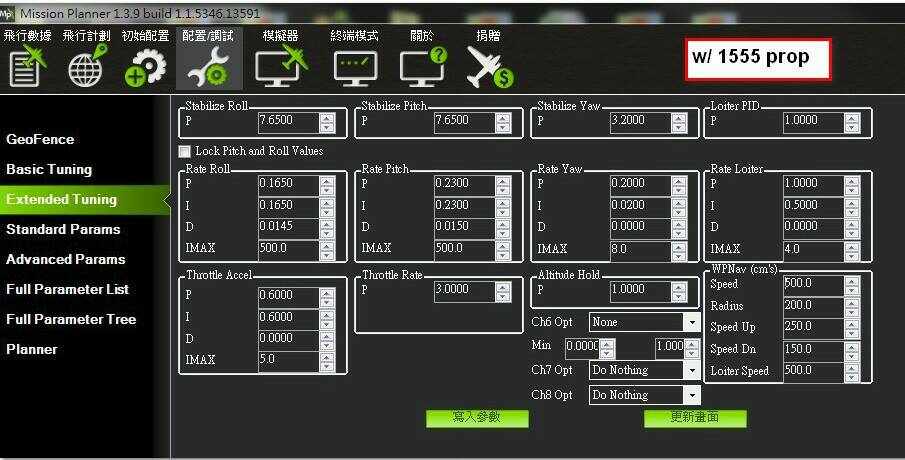
Task: Expand the Ch7 Opt dropdown
Action: pos(691,370)
